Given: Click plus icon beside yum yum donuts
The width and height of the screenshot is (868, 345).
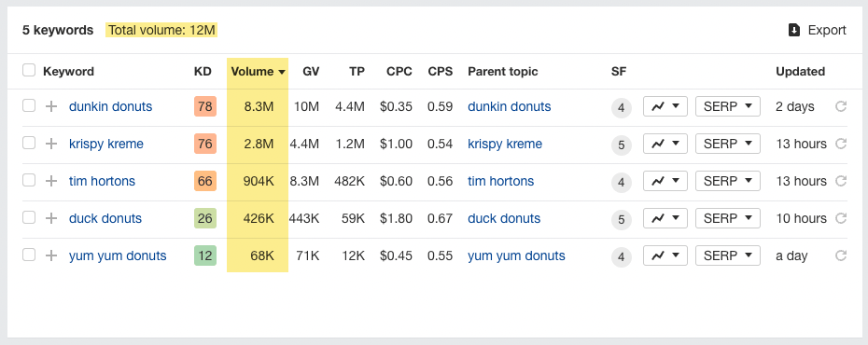Looking at the screenshot, I should coord(51,256).
